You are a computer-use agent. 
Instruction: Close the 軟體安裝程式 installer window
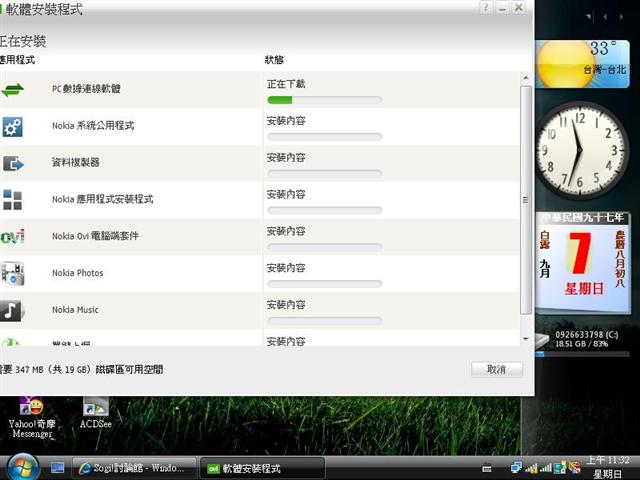[x=519, y=8]
